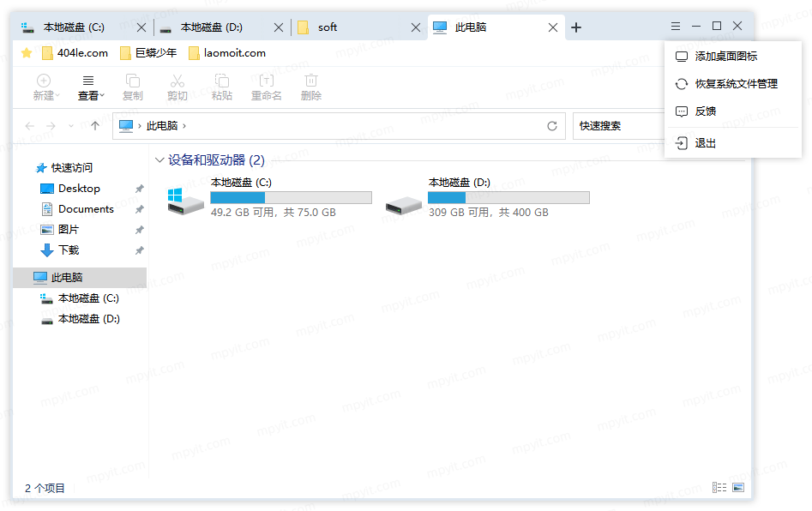The image size is (812, 511).
Task: Switch to large icons view in status bar
Action: pyautogui.click(x=738, y=487)
